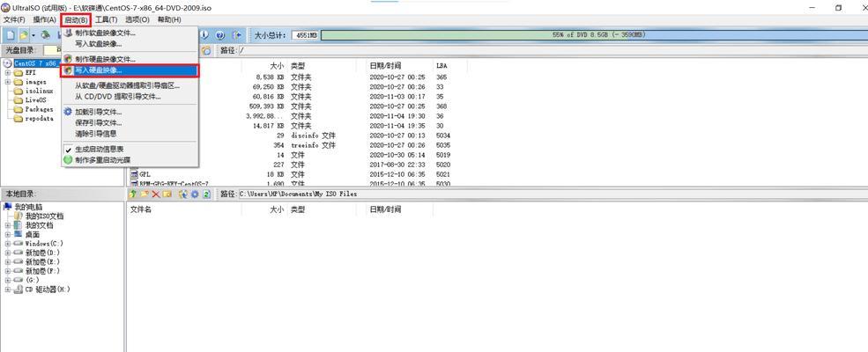
Task: Choose 制作硬盘映像文件... menu entry
Action: [130, 59]
